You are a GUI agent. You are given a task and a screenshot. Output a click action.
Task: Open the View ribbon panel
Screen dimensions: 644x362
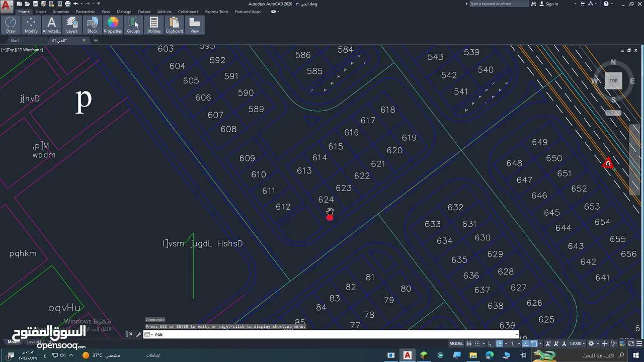click(x=195, y=25)
